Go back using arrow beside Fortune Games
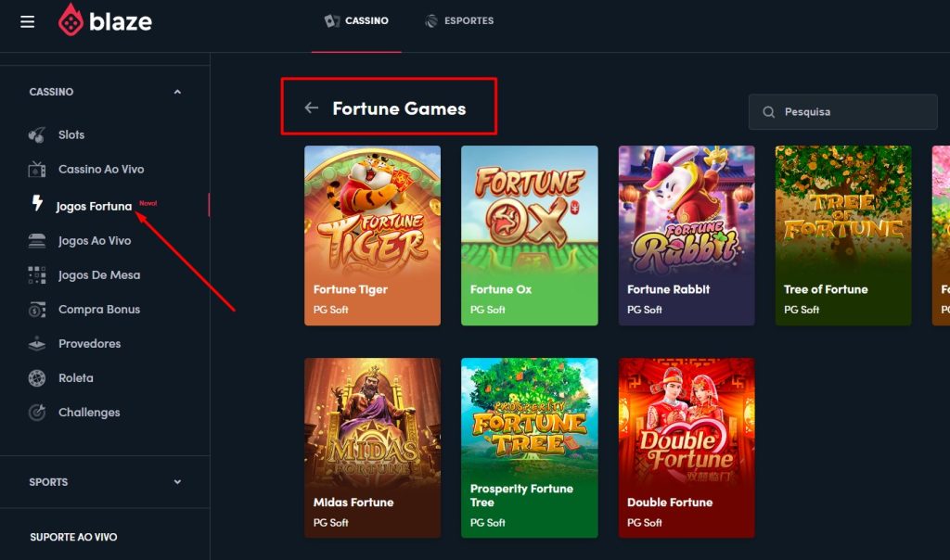This screenshot has height=560, width=950. [x=312, y=108]
